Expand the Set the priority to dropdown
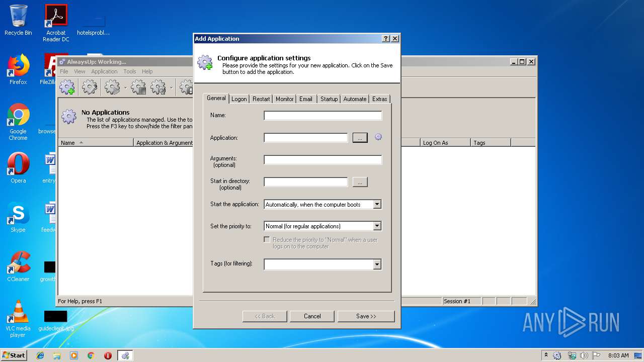 pos(377,226)
